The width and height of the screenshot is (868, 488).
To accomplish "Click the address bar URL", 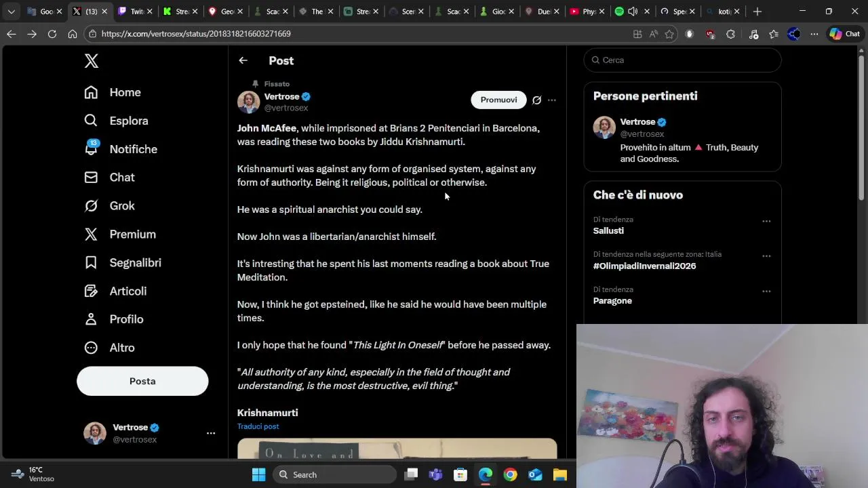I will [196, 34].
